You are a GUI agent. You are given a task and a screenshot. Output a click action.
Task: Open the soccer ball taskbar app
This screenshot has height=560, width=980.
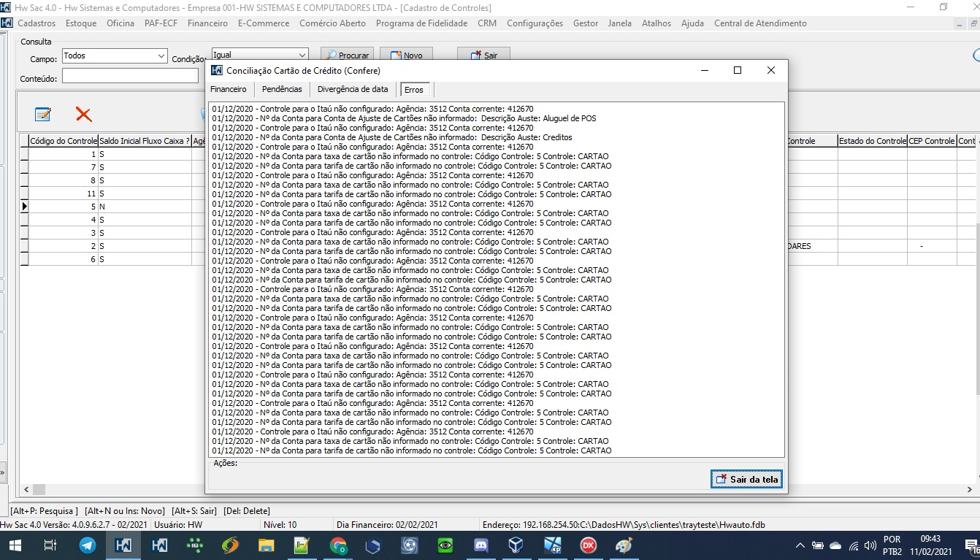(409, 545)
